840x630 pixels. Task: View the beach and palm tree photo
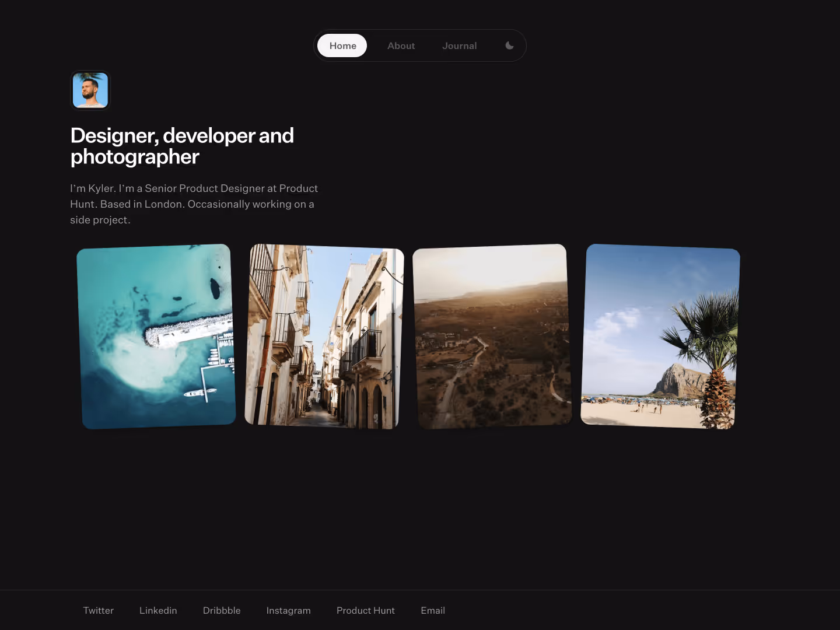click(660, 337)
